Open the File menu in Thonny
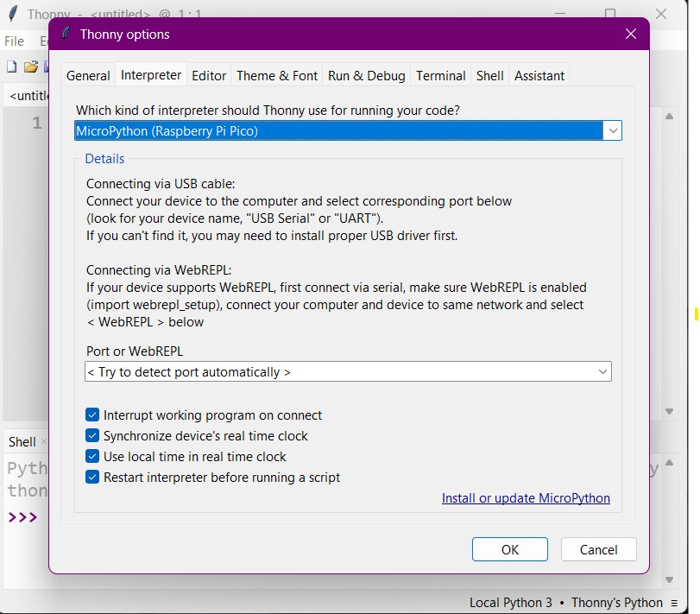This screenshot has height=614, width=700. click(15, 41)
